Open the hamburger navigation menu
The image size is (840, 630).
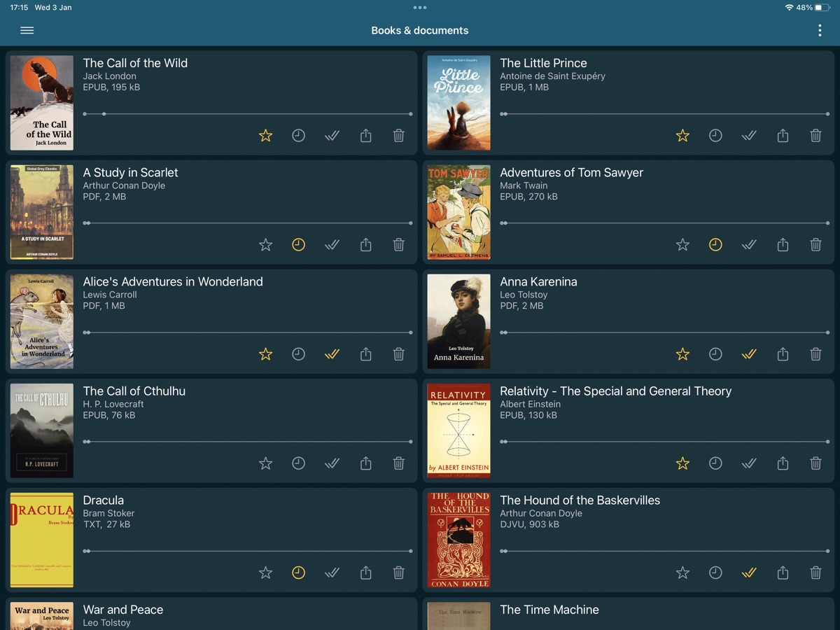pos(27,30)
